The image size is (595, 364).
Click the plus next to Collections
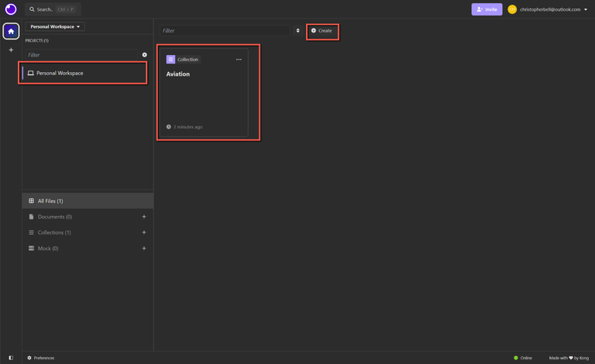click(x=144, y=232)
